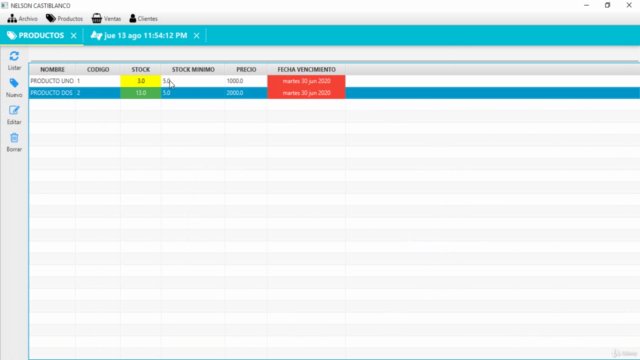Open the Ventas menu
640x360 pixels.
click(x=106, y=18)
